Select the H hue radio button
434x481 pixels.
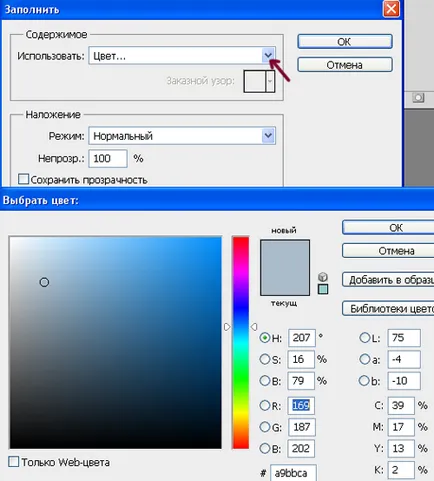point(265,338)
